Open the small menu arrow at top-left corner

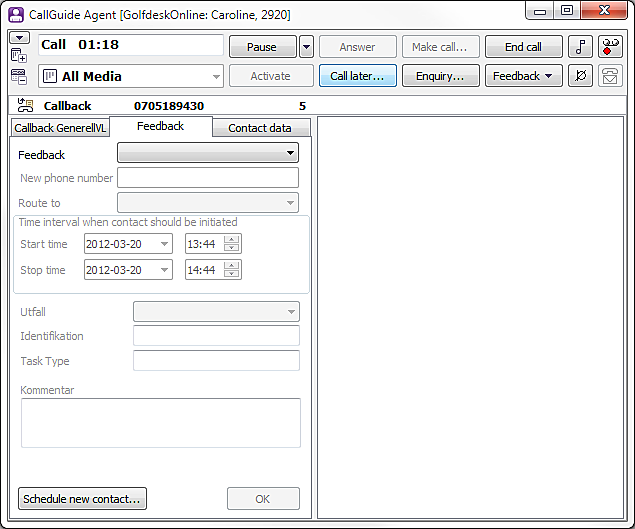[x=19, y=38]
